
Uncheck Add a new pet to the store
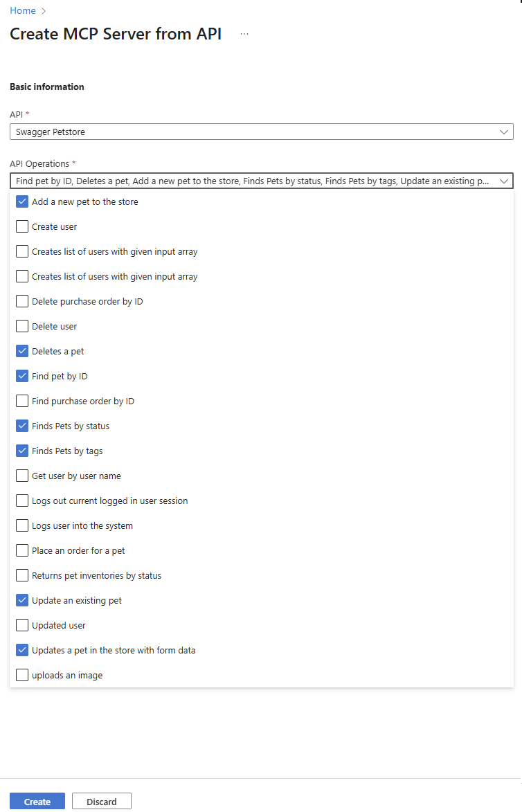21,202
